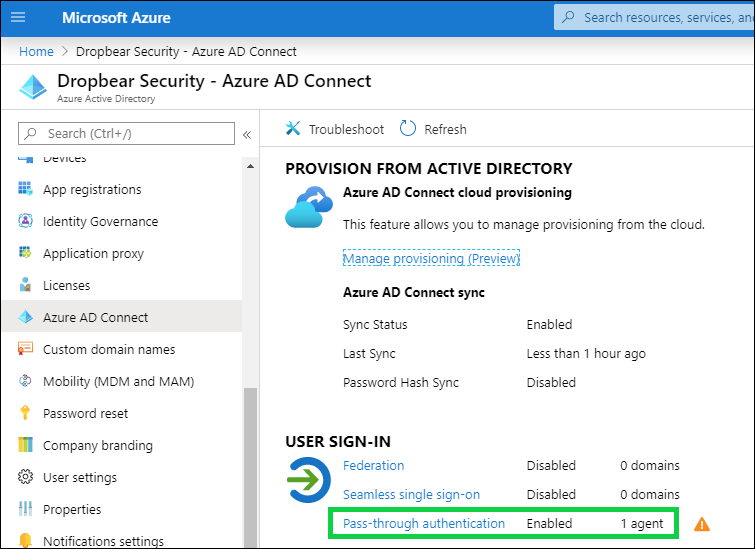Click the Refresh circular arrow icon
Viewport: 755px width, 549px height.
pos(407,128)
